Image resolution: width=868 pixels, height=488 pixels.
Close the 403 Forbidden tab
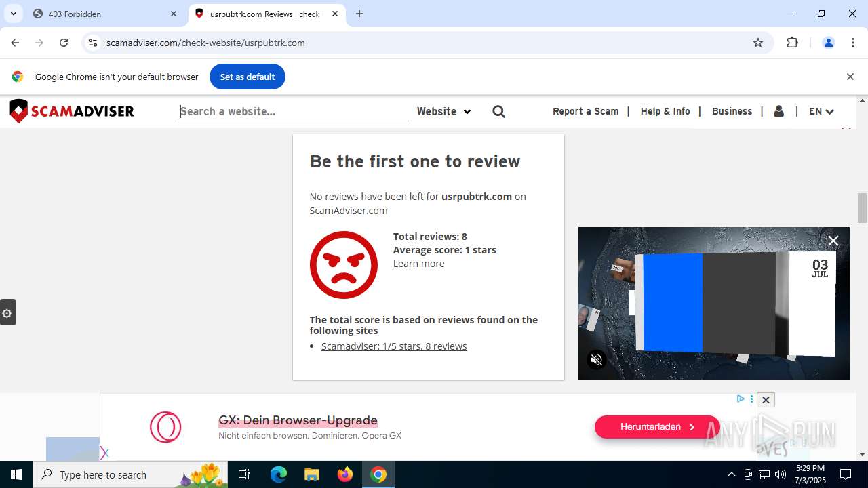[x=174, y=14]
